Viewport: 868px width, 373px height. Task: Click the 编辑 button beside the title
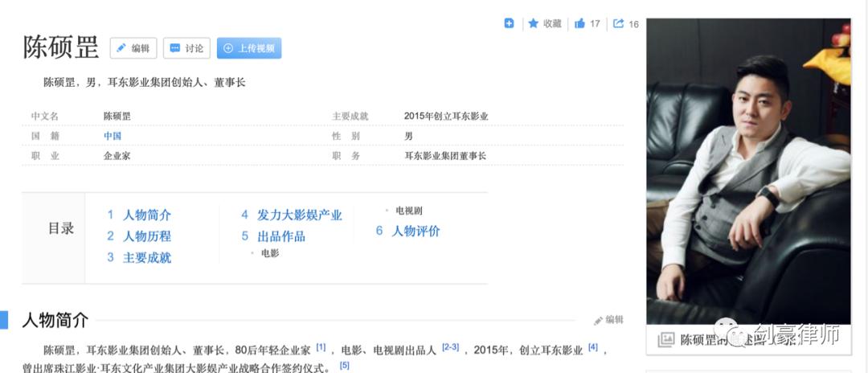click(x=133, y=48)
